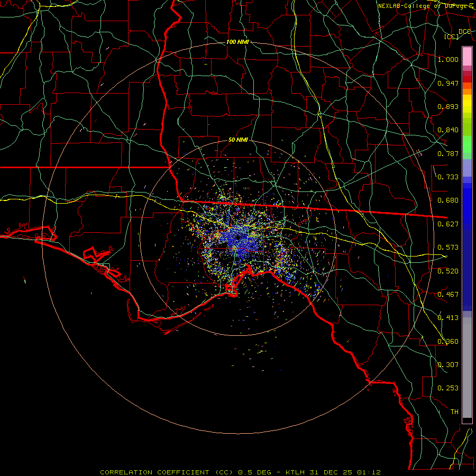Click the 0.947 scale value
This screenshot has width=476, height=476.
(448, 83)
